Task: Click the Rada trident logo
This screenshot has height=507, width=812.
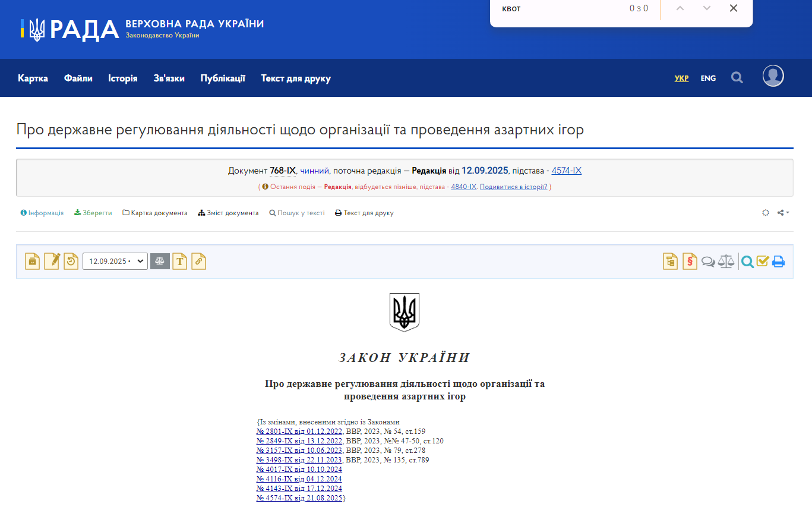Action: [37, 29]
